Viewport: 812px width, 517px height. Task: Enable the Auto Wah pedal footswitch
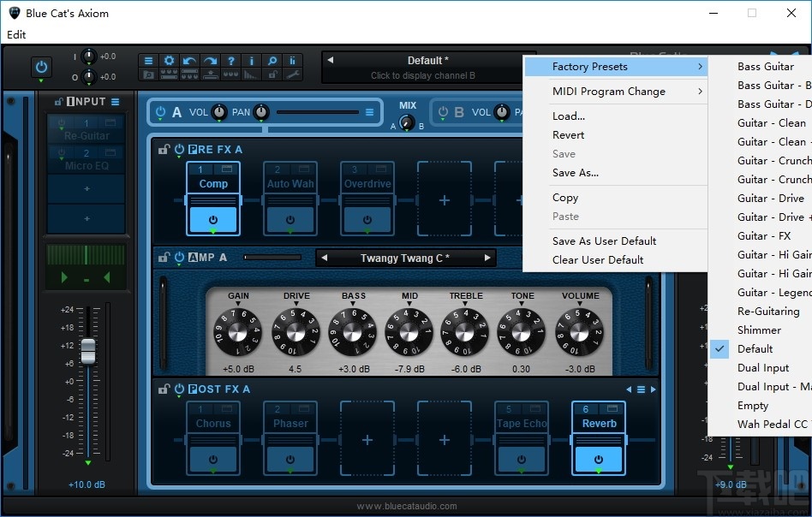click(x=290, y=220)
